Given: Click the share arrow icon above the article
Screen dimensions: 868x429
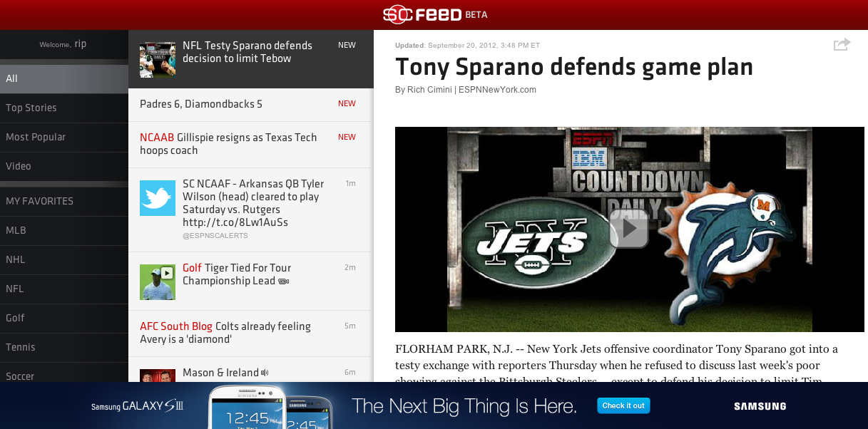Looking at the screenshot, I should tap(842, 45).
